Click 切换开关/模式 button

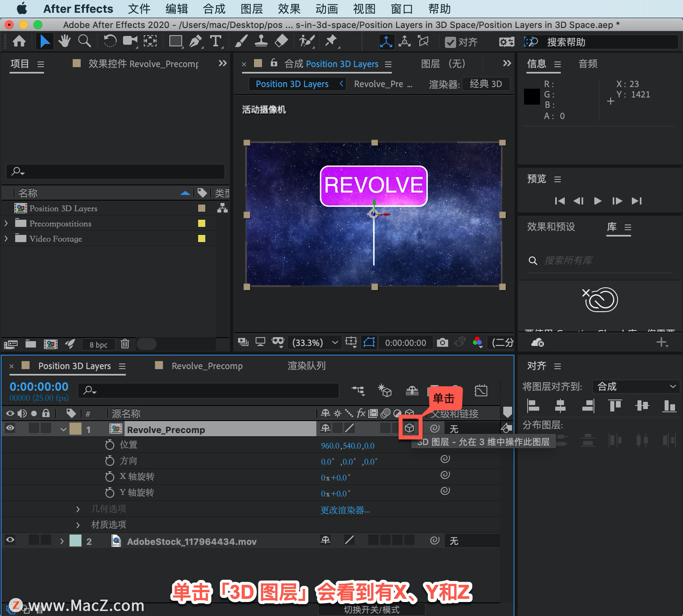[371, 610]
